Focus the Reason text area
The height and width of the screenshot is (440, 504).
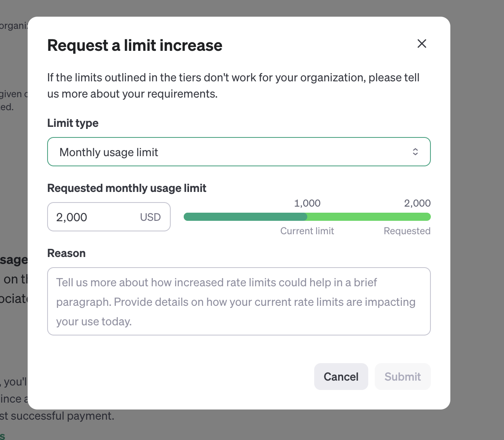239,301
